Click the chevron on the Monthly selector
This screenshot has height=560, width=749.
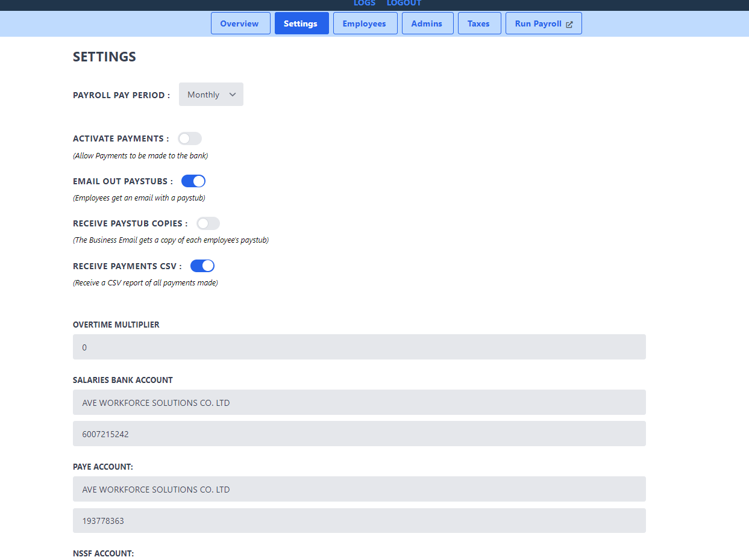pyautogui.click(x=232, y=94)
